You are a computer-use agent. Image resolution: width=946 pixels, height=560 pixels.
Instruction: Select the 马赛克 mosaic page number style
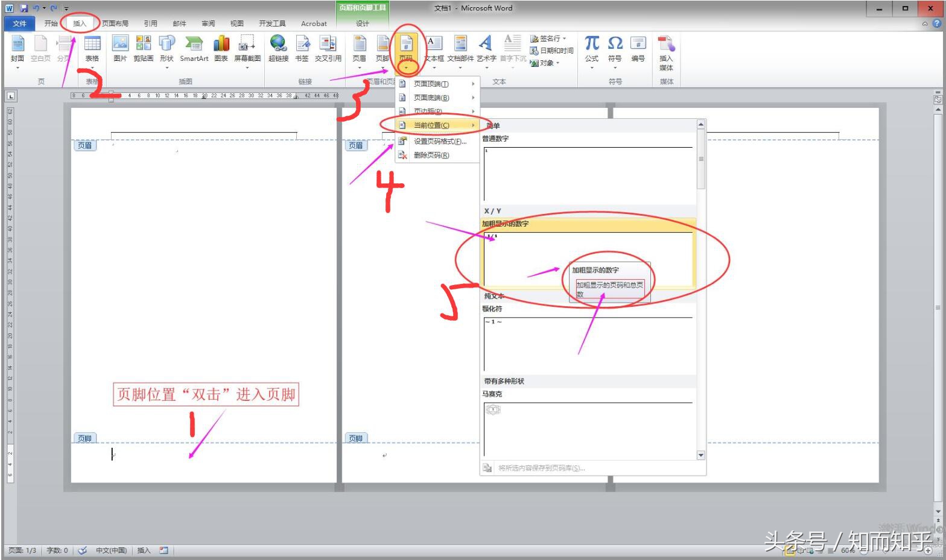click(588, 424)
